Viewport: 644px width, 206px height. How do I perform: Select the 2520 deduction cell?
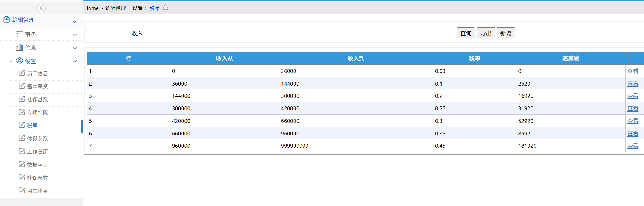(x=571, y=84)
